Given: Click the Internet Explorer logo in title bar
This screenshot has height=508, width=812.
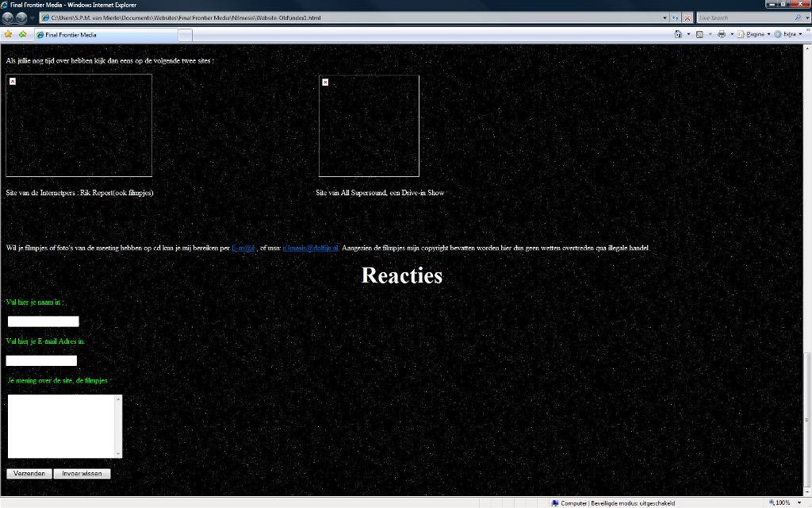Looking at the screenshot, I should 5,5.
